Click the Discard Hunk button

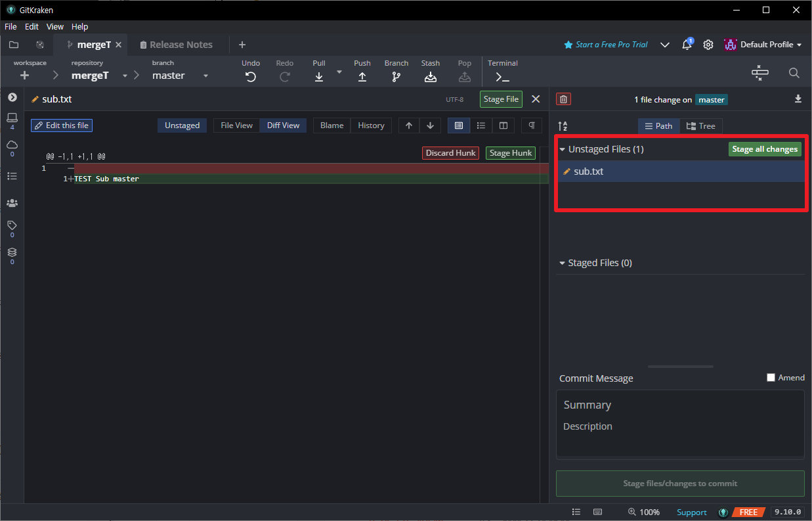pos(450,153)
